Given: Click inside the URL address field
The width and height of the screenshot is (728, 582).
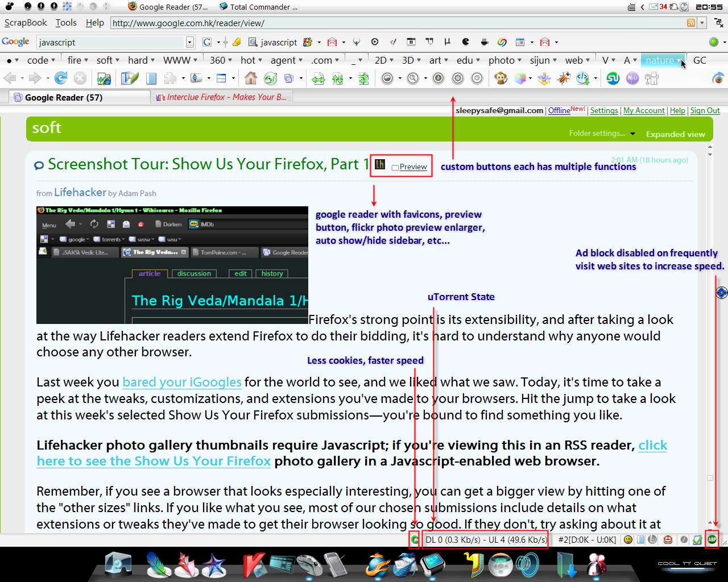Looking at the screenshot, I should pyautogui.click(x=397, y=23).
